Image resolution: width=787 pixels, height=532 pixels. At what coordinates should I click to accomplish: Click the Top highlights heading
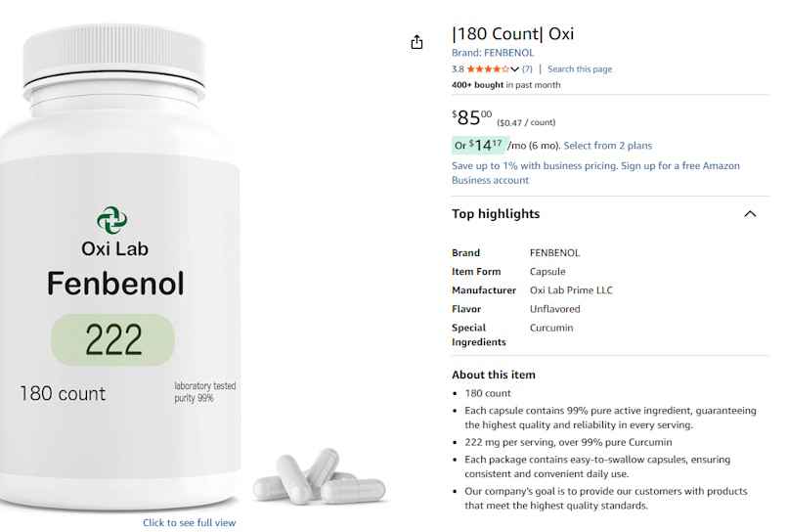point(496,214)
